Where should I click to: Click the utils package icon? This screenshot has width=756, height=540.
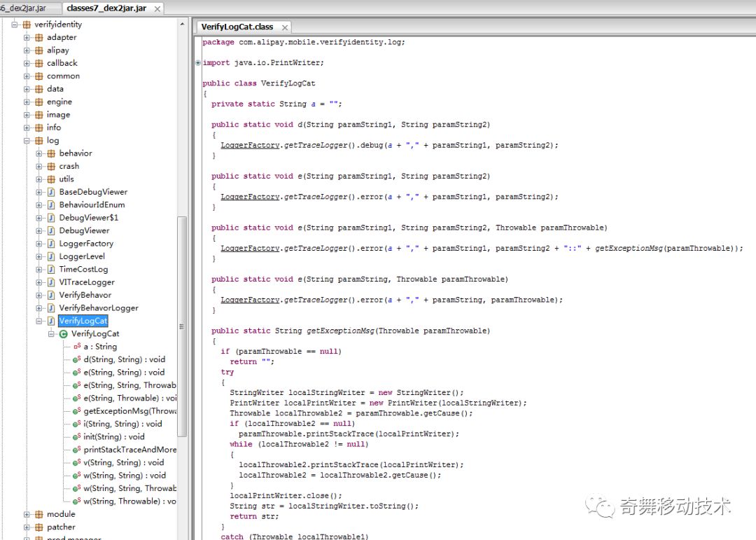[x=51, y=179]
